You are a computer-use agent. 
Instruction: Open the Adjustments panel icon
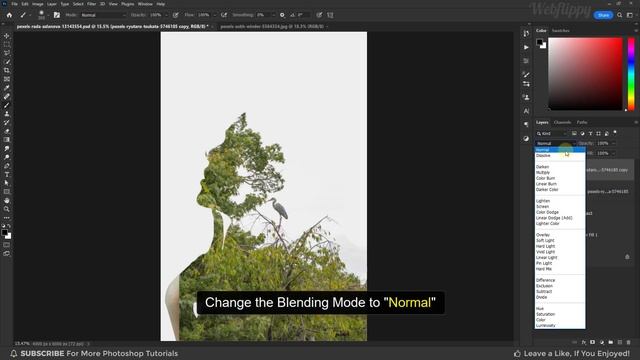coord(526,138)
